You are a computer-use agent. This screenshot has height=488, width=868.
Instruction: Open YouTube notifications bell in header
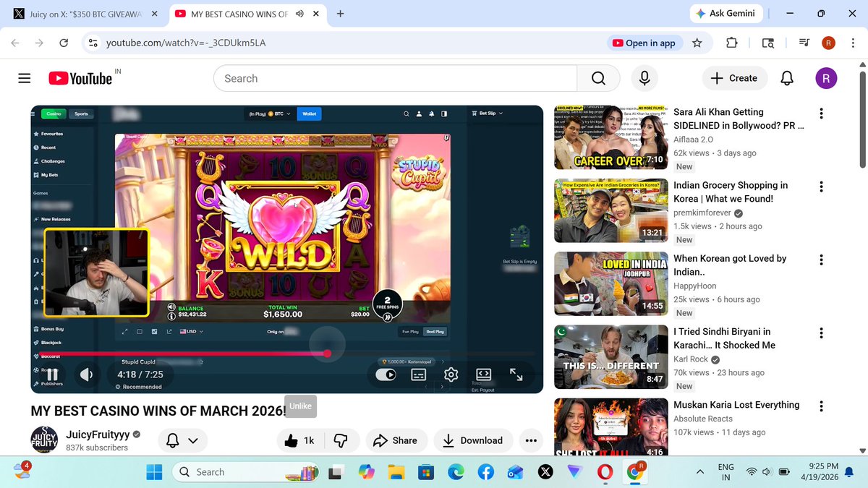787,78
